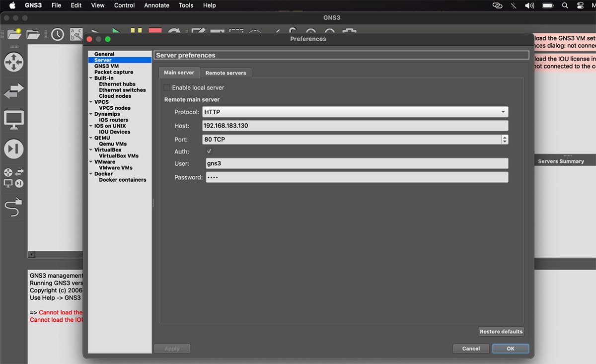Click the Port stepper arrows
Viewport: 596px width, 364px height.
(505, 140)
